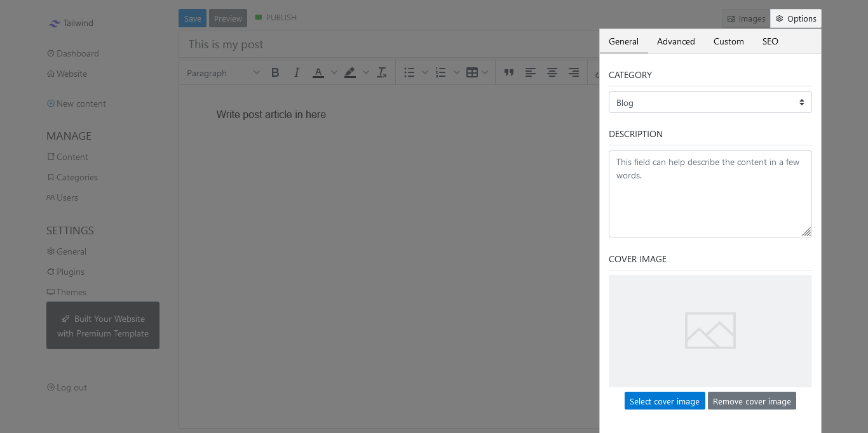
Task: Open the Images panel
Action: click(745, 18)
